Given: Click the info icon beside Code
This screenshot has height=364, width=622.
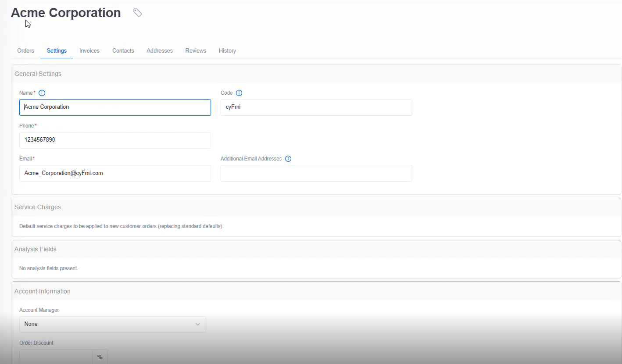Looking at the screenshot, I should (239, 93).
